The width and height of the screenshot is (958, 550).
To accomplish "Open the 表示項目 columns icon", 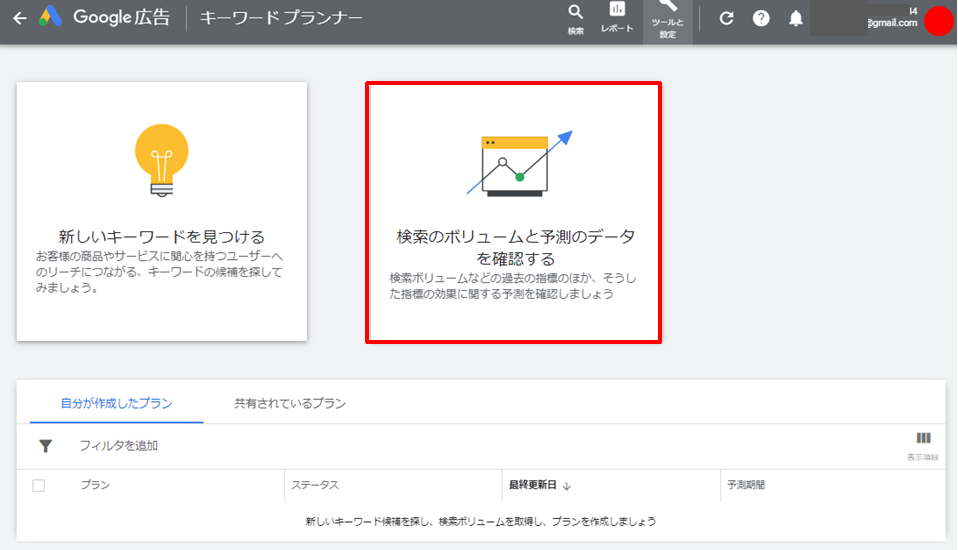I will pyautogui.click(x=923, y=446).
